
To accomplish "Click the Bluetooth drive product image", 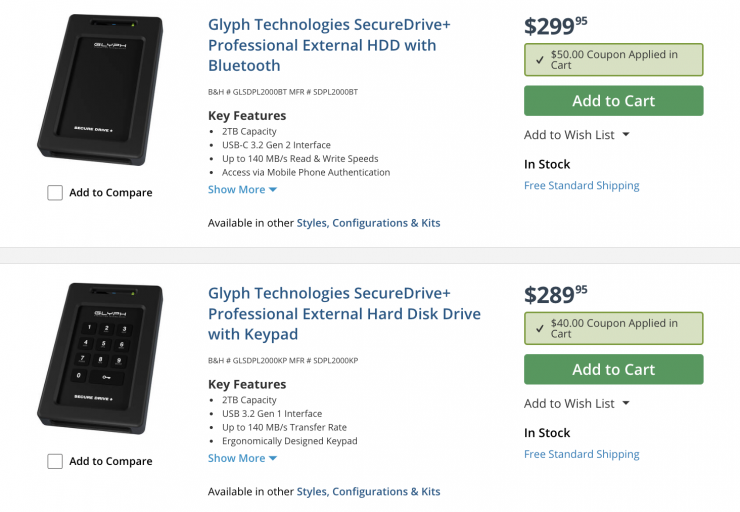I will point(98,89).
